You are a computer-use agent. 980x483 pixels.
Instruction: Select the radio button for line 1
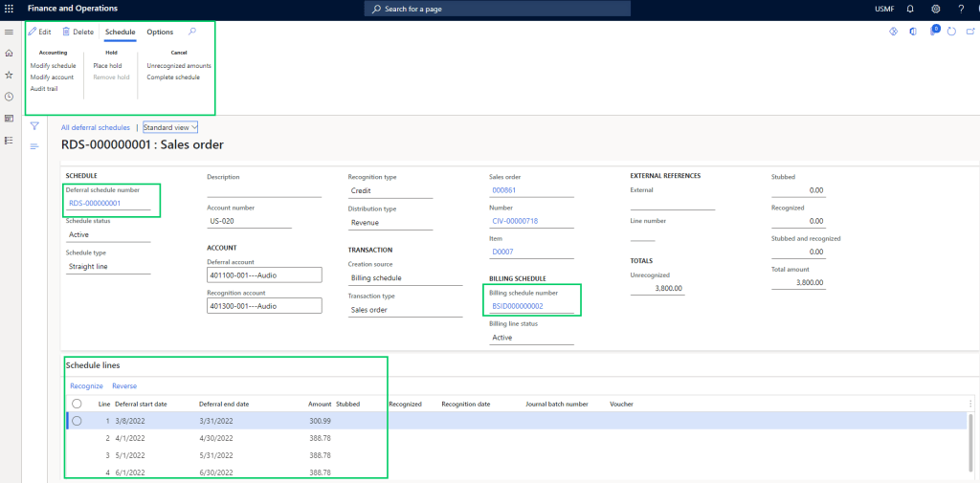pos(77,421)
